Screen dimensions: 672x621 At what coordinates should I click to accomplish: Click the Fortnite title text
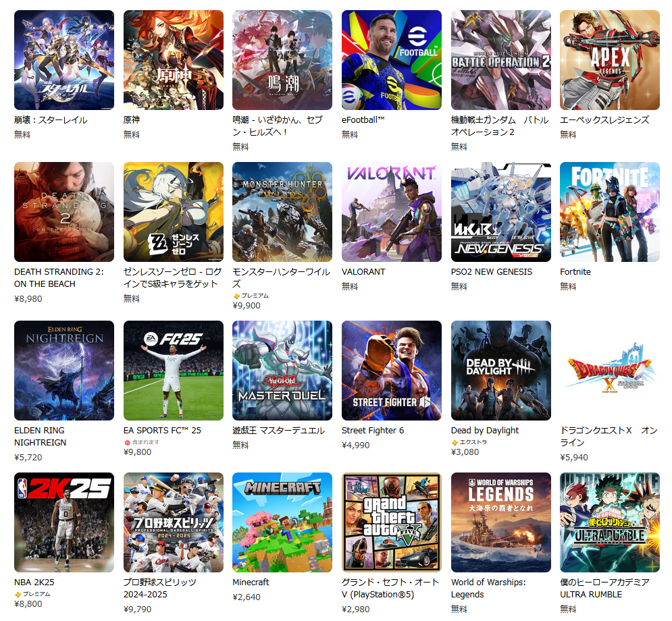tap(575, 272)
